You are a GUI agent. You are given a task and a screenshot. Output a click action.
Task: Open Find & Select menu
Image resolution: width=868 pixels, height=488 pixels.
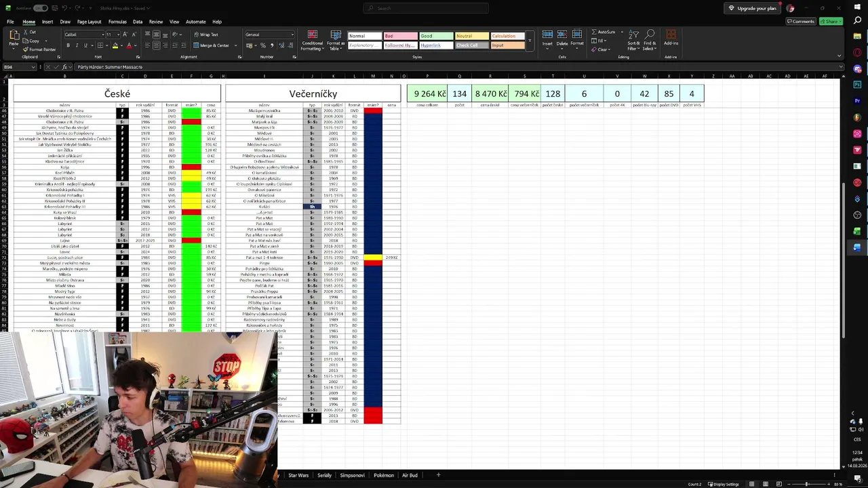pos(650,40)
